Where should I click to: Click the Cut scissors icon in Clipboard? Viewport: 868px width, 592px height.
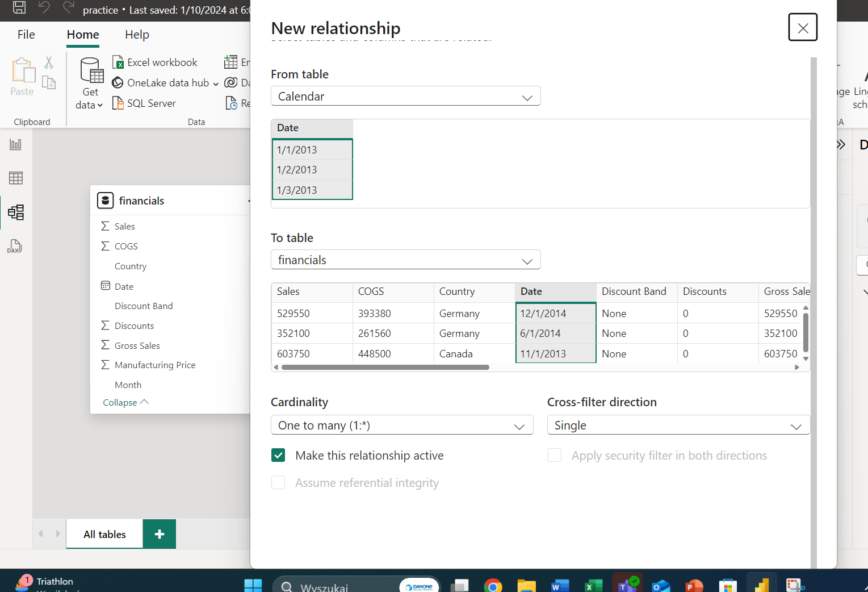pos(49,62)
